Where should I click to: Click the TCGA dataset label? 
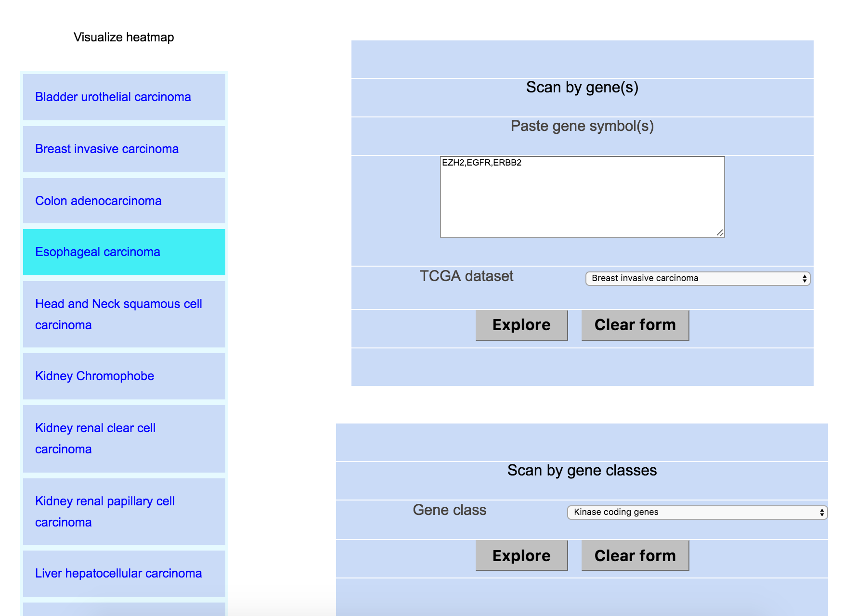[x=466, y=276]
